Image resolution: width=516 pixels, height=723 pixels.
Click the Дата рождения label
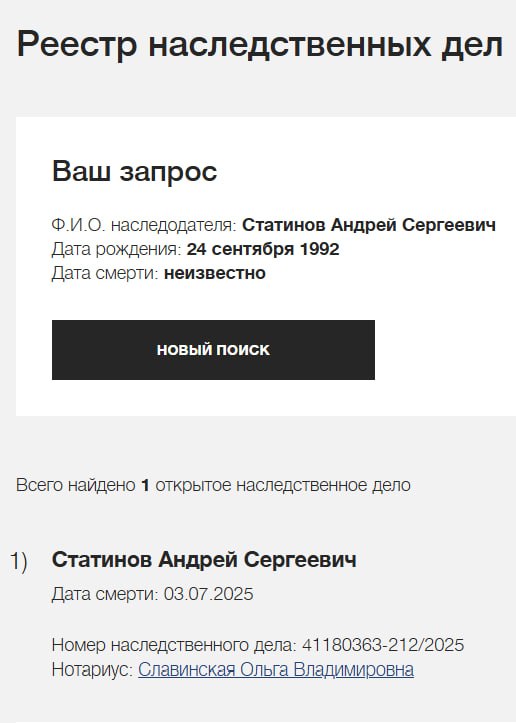(x=117, y=249)
